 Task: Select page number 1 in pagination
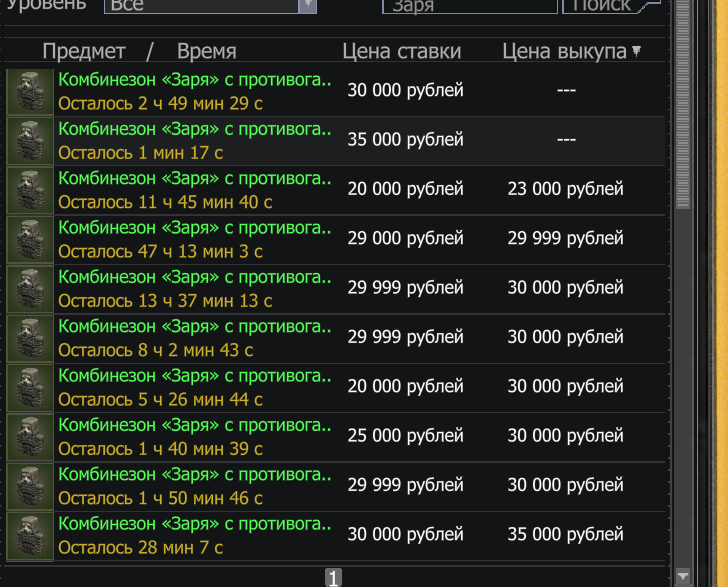tap(333, 578)
